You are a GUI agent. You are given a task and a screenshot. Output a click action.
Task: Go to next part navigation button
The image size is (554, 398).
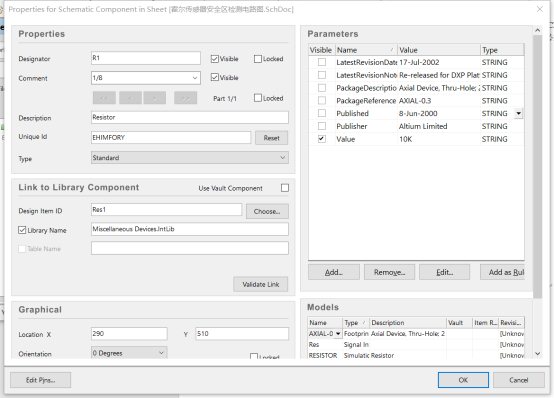tap(154, 98)
